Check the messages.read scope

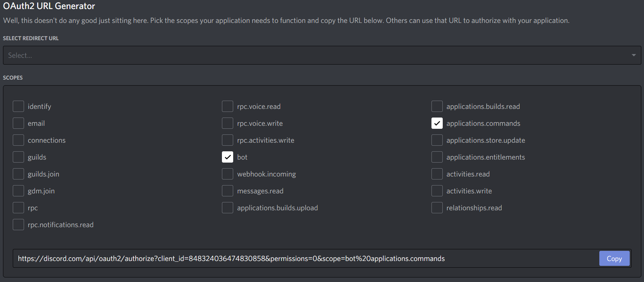point(228,191)
